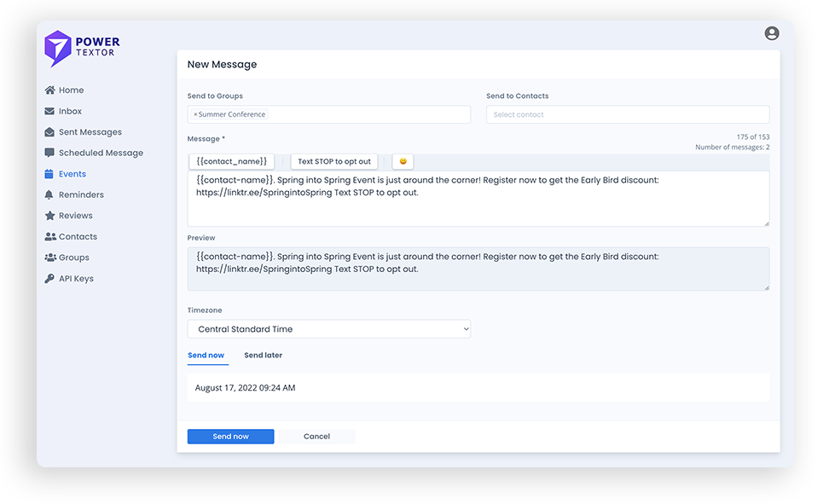Open the user profile avatar icon

(772, 33)
